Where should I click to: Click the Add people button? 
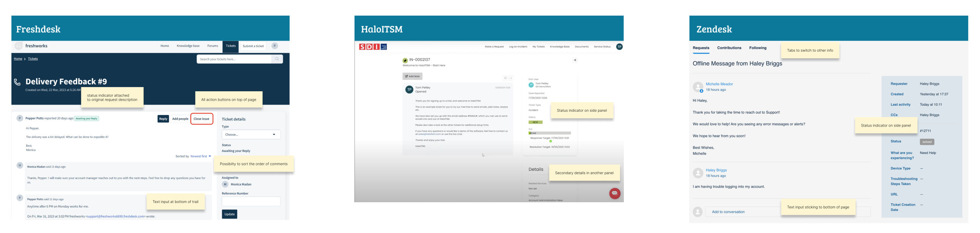(180, 119)
